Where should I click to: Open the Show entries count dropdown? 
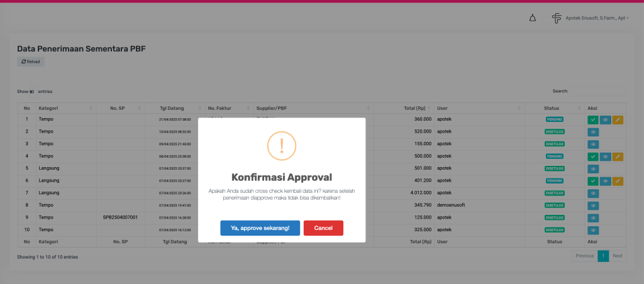32,92
